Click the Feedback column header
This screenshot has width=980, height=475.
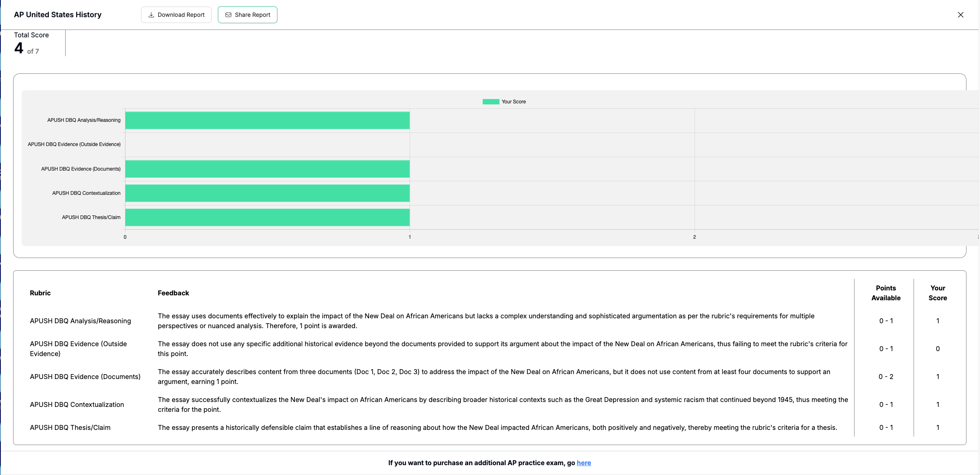(x=173, y=293)
